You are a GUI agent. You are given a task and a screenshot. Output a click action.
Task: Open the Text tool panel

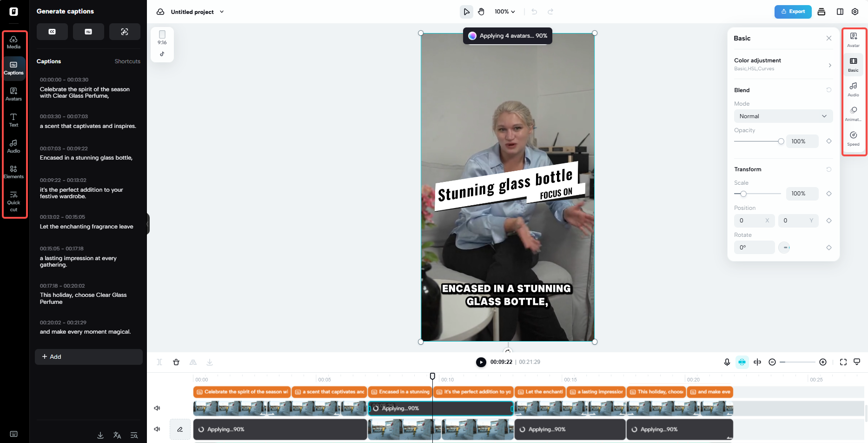[x=13, y=120]
